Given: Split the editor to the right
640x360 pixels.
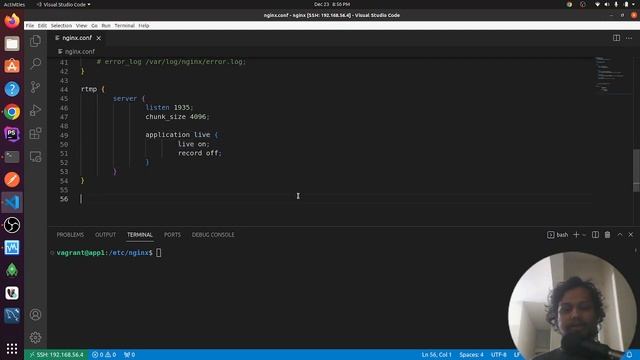Looking at the screenshot, I should pos(616,38).
